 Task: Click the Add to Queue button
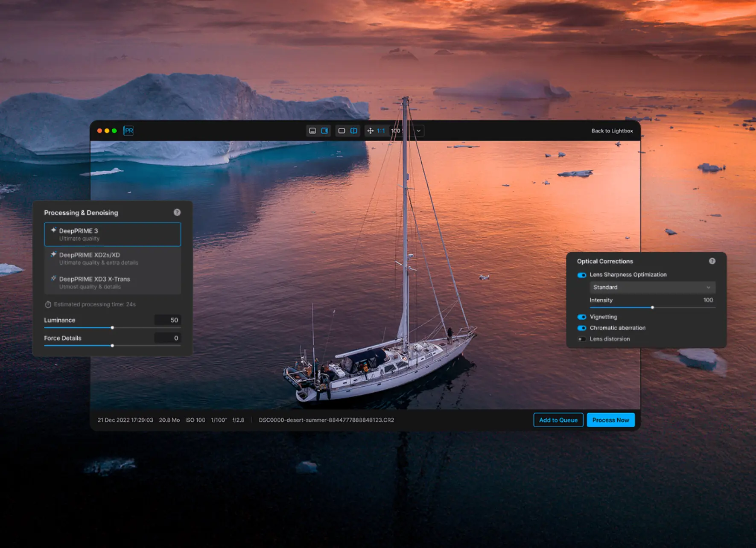click(x=558, y=420)
